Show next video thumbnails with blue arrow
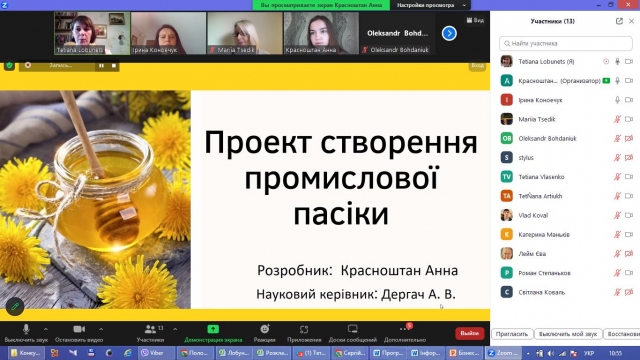This screenshot has width=640, height=360. [x=449, y=33]
